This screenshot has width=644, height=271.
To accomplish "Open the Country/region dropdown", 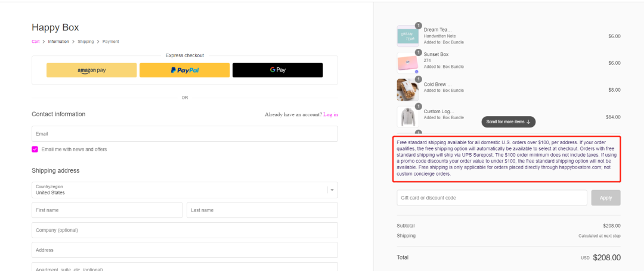I will 184,190.
